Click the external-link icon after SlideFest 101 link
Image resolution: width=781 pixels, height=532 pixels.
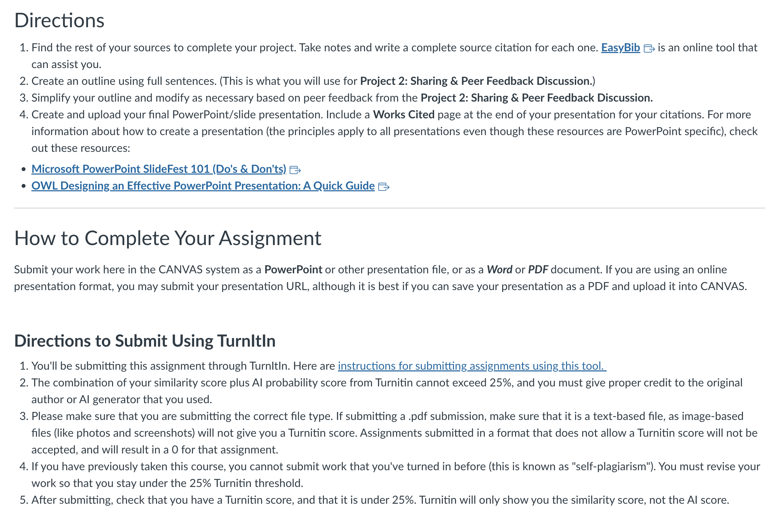coord(295,170)
